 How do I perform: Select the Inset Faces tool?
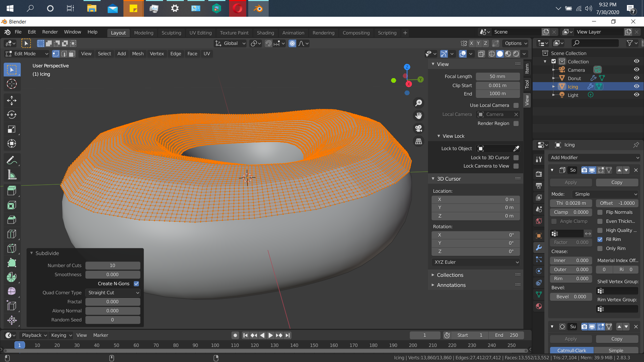[12, 205]
